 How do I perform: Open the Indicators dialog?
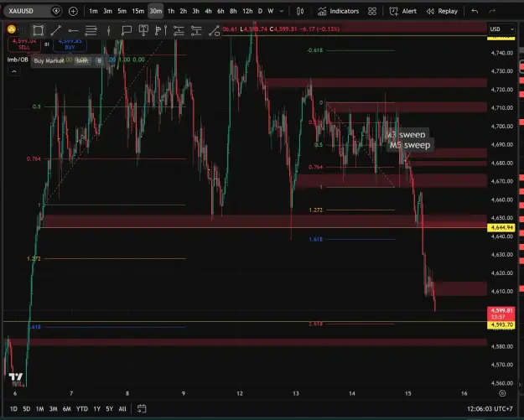[338, 11]
